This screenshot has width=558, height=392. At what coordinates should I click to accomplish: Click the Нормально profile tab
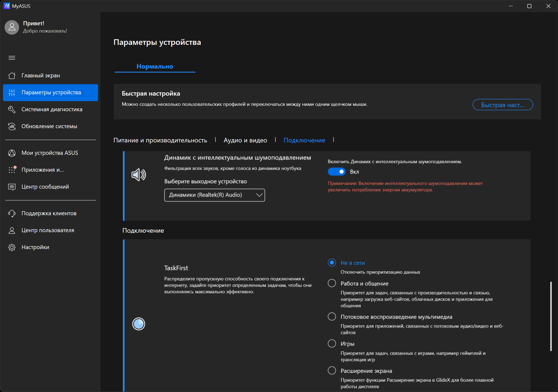(x=155, y=66)
